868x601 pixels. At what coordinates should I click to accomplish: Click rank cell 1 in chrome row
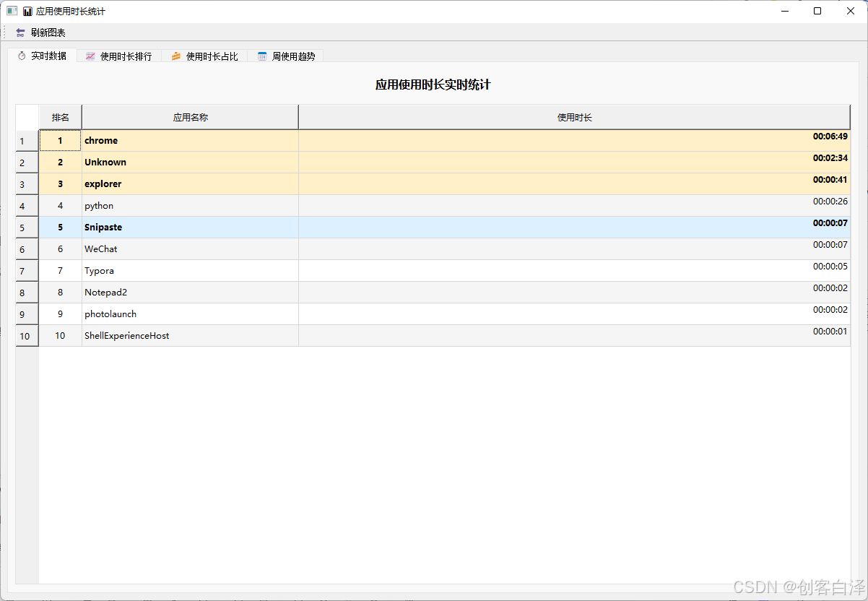coord(61,141)
